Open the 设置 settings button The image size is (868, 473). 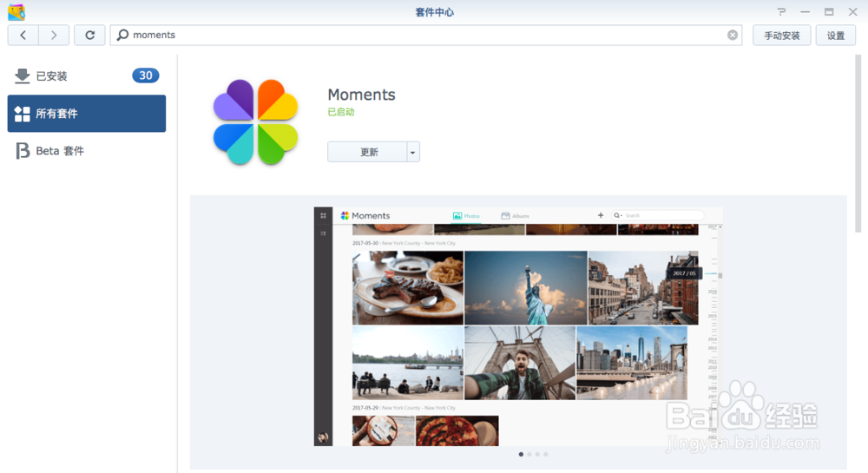click(835, 36)
